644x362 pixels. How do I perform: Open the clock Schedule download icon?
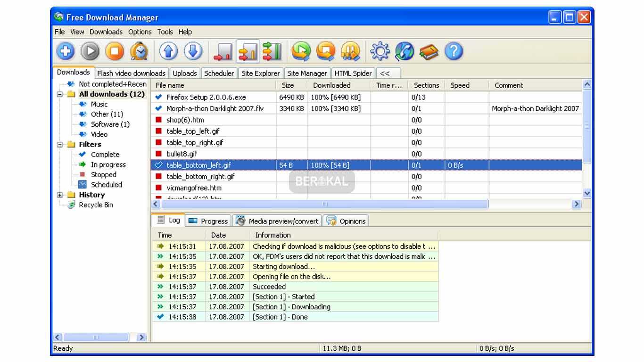point(139,51)
